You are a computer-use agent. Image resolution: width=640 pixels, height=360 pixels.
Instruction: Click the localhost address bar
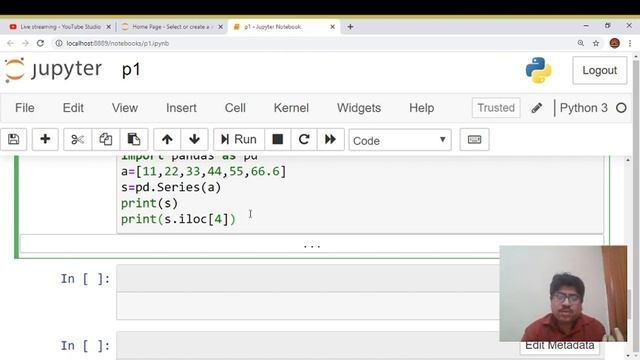[314, 43]
